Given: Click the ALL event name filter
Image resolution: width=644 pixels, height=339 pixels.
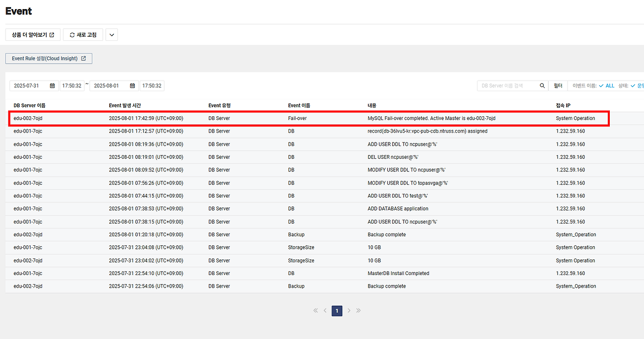Looking at the screenshot, I should point(607,86).
